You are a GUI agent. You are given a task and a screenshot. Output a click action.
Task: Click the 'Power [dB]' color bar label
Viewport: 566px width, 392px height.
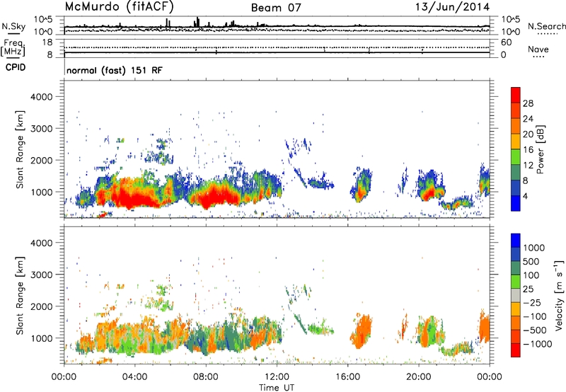click(541, 149)
